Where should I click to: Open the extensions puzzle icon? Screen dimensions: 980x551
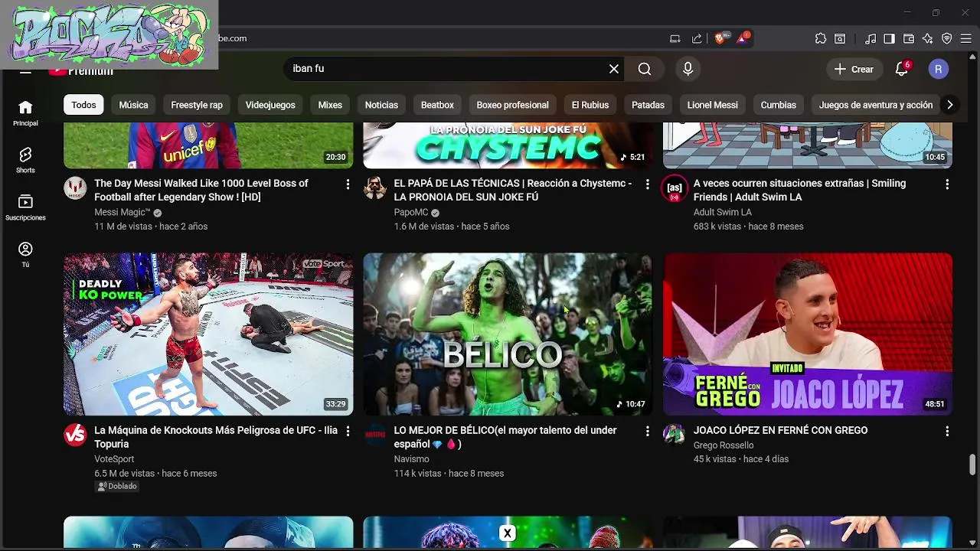click(x=821, y=38)
